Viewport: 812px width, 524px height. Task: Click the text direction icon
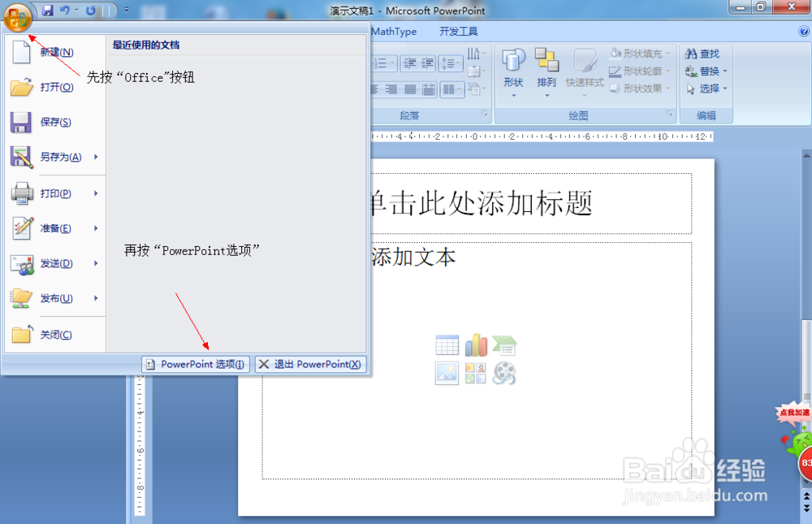tap(477, 54)
